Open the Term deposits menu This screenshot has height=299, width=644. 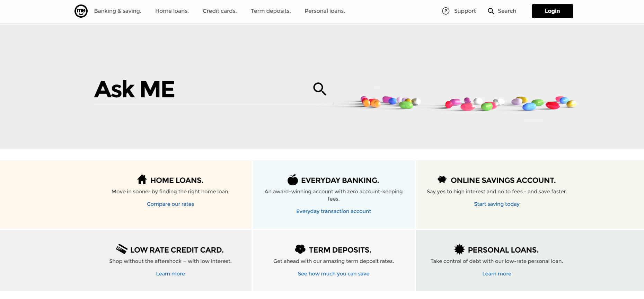(x=271, y=11)
